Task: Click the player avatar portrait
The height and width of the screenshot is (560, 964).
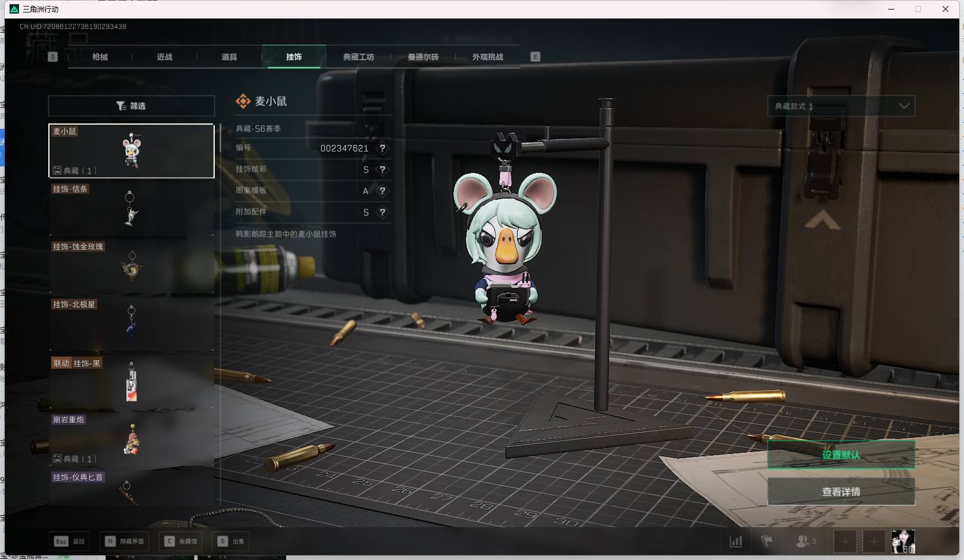Action: pyautogui.click(x=903, y=542)
